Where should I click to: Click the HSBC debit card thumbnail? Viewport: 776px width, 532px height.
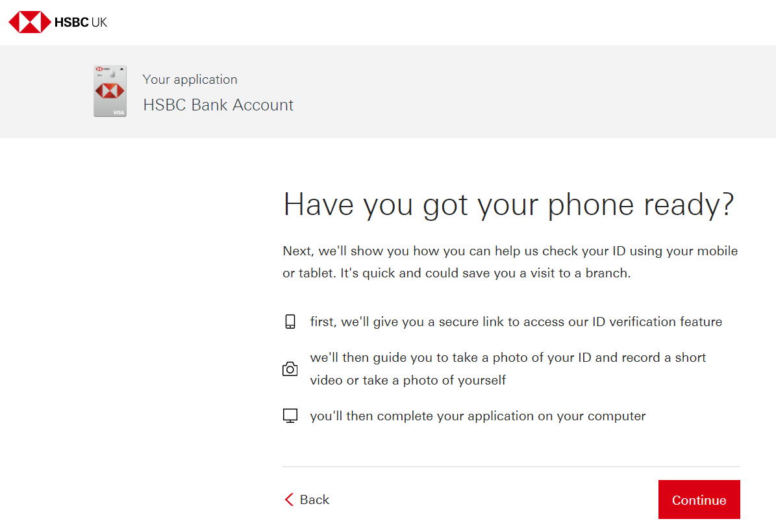110,91
